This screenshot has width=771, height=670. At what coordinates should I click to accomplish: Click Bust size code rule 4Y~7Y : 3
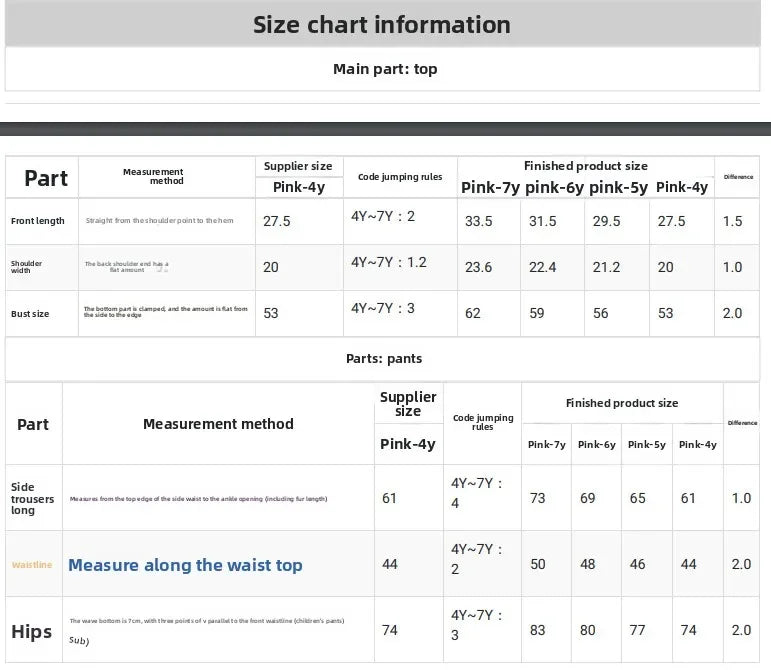point(383,308)
